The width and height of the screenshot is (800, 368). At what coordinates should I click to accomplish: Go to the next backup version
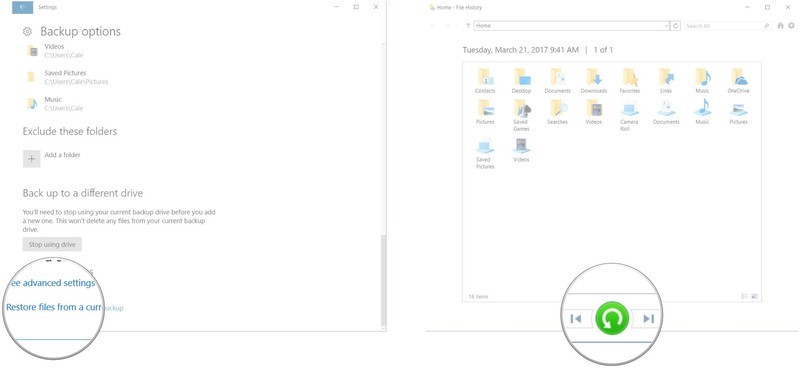(x=647, y=319)
